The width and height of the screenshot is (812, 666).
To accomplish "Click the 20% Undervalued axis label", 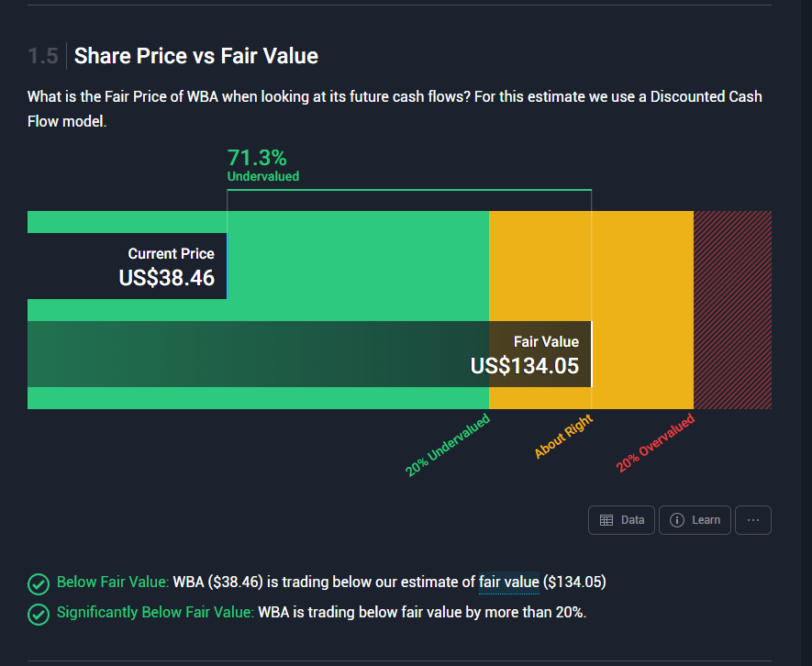I will point(449,446).
